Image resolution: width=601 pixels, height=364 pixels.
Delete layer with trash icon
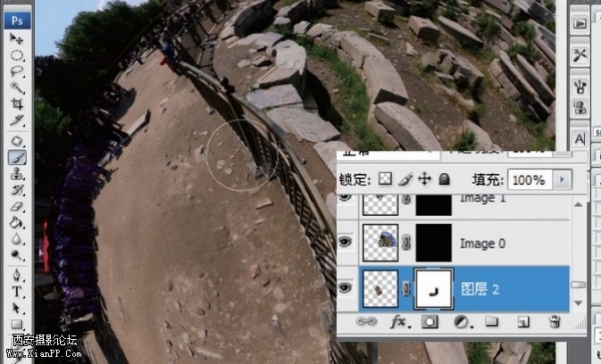[x=555, y=321]
